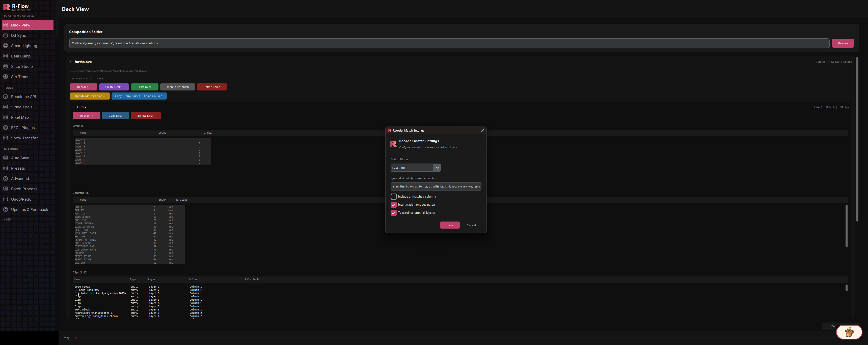
Task: Browse for a composition folder
Action: click(843, 43)
